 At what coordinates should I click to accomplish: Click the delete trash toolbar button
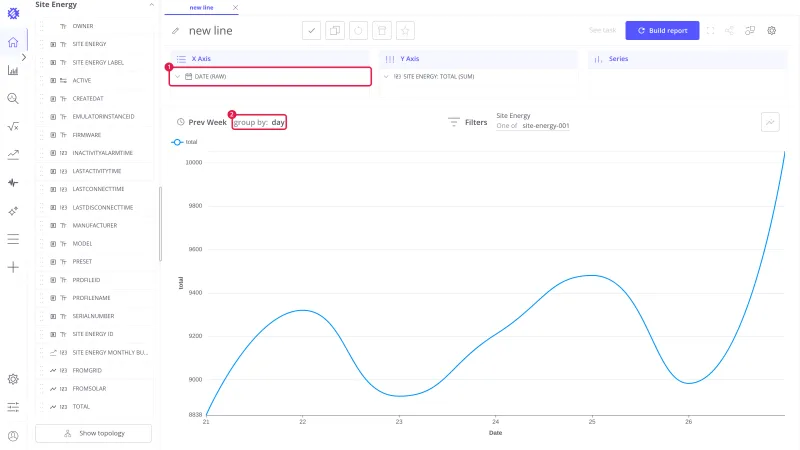tap(382, 31)
